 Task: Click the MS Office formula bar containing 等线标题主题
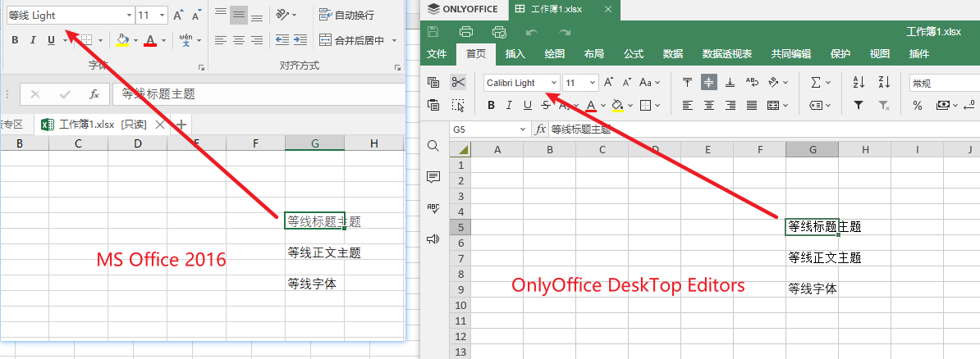click(x=259, y=94)
